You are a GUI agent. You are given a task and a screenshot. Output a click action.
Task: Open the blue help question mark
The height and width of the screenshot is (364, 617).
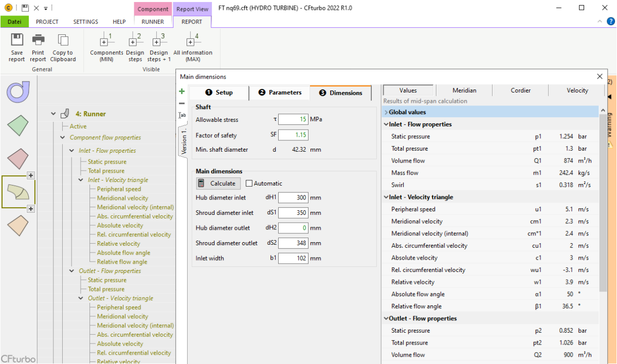(611, 21)
